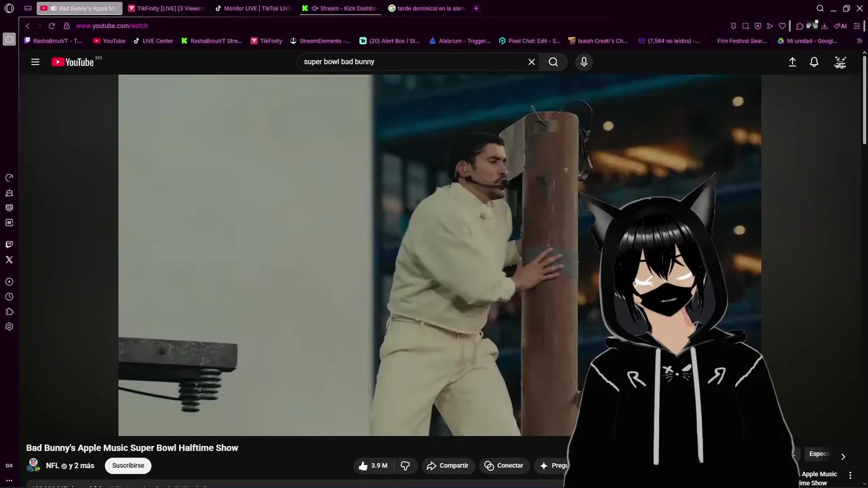868x488 pixels.
Task: Open the Mi unidad Google Drive bookmark
Action: point(808,41)
